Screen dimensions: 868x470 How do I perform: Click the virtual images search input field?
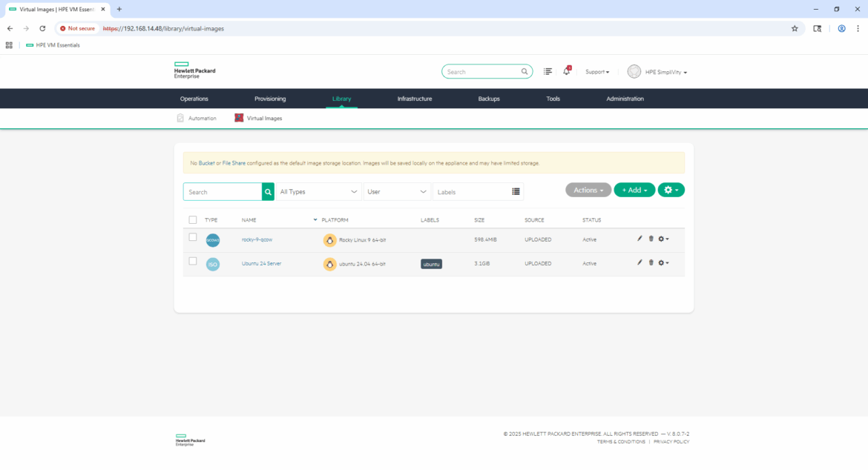[223, 192]
